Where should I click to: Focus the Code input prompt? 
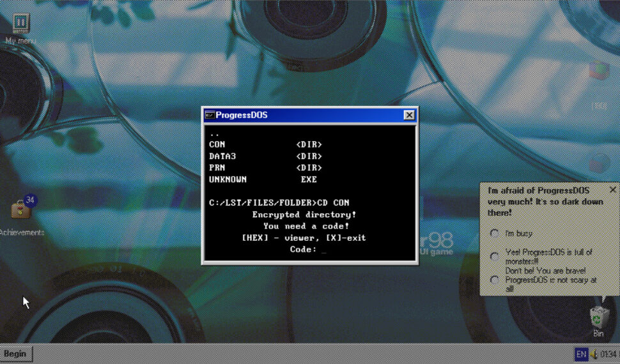pyautogui.click(x=324, y=250)
